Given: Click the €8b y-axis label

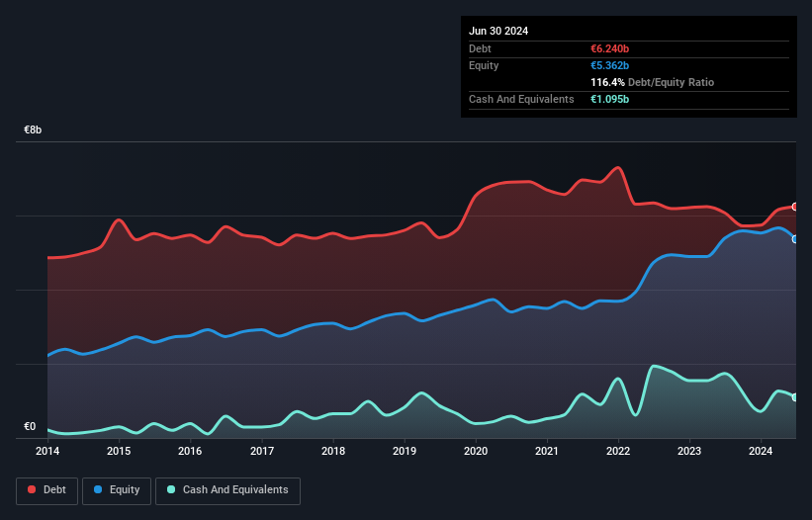Looking at the screenshot, I should click(33, 130).
